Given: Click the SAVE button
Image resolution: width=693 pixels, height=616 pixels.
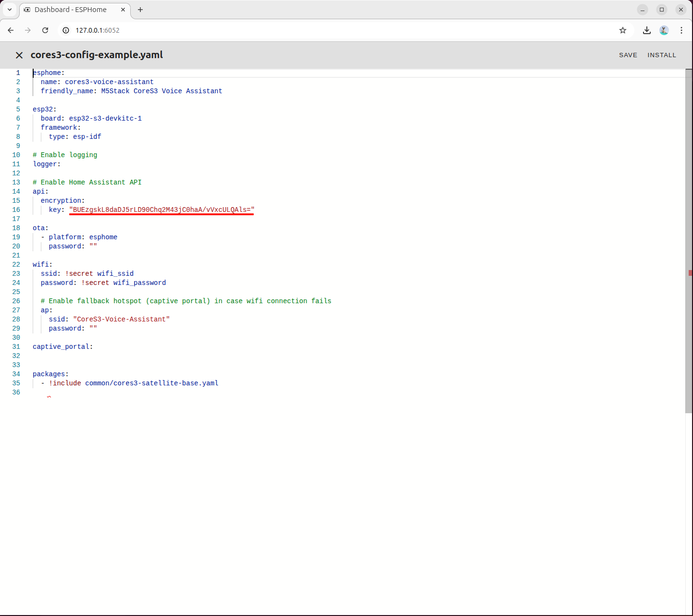Looking at the screenshot, I should [x=628, y=55].
